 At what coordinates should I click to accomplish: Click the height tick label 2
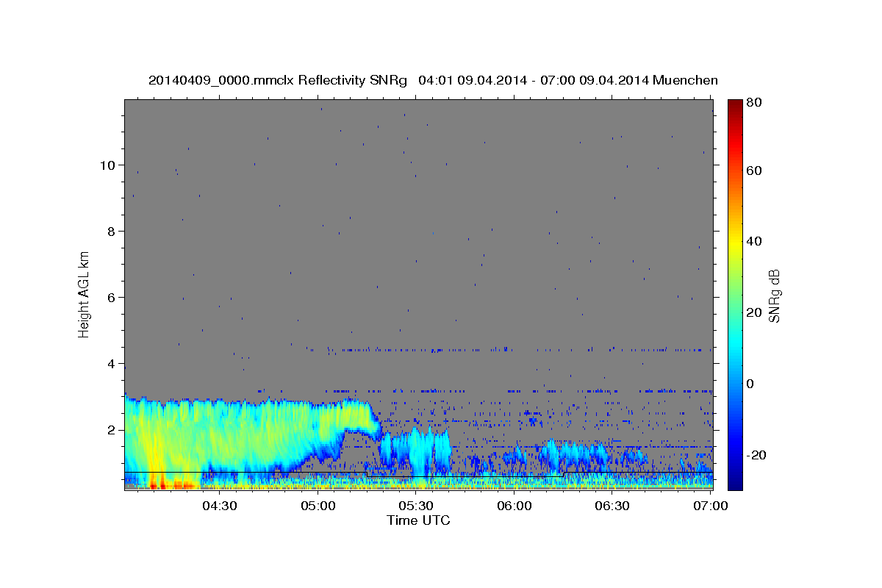click(x=110, y=430)
